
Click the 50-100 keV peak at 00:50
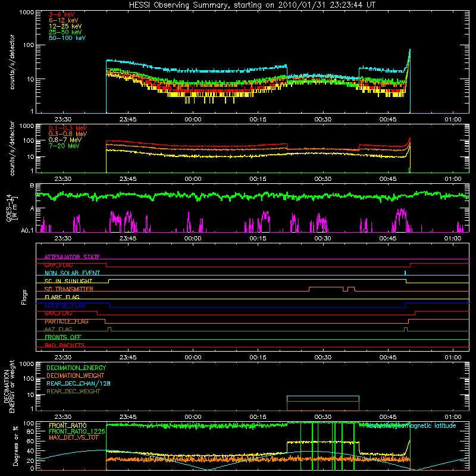[x=410, y=49]
